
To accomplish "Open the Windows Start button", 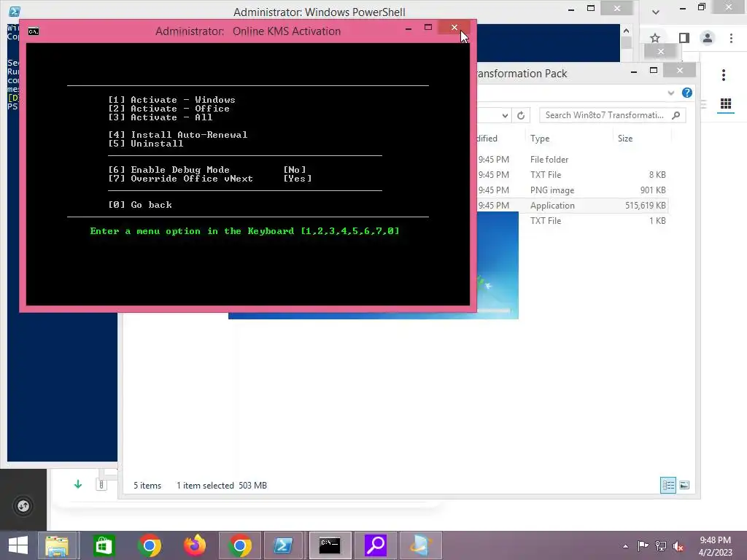I will click(x=18, y=545).
